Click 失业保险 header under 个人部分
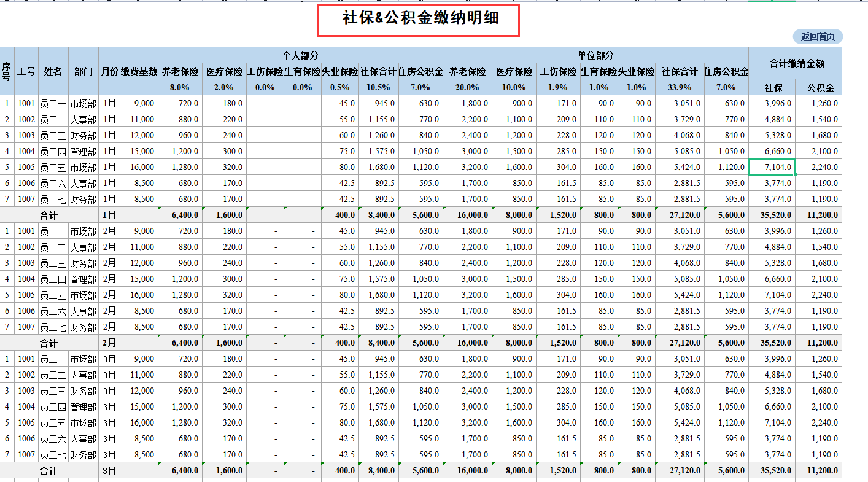868x482 pixels. (340, 71)
